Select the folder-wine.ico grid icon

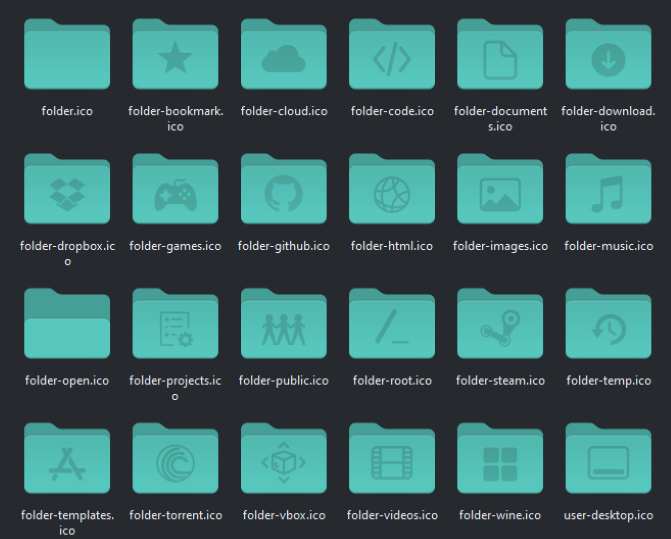tap(500, 464)
